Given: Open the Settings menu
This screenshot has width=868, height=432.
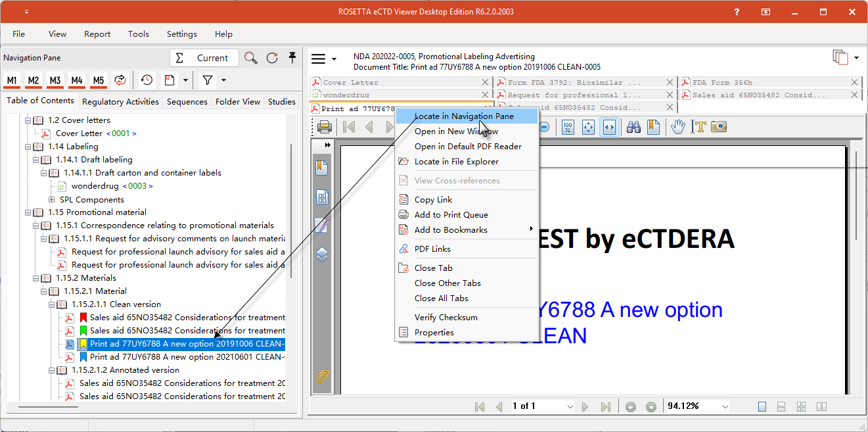Looking at the screenshot, I should click(x=182, y=34).
